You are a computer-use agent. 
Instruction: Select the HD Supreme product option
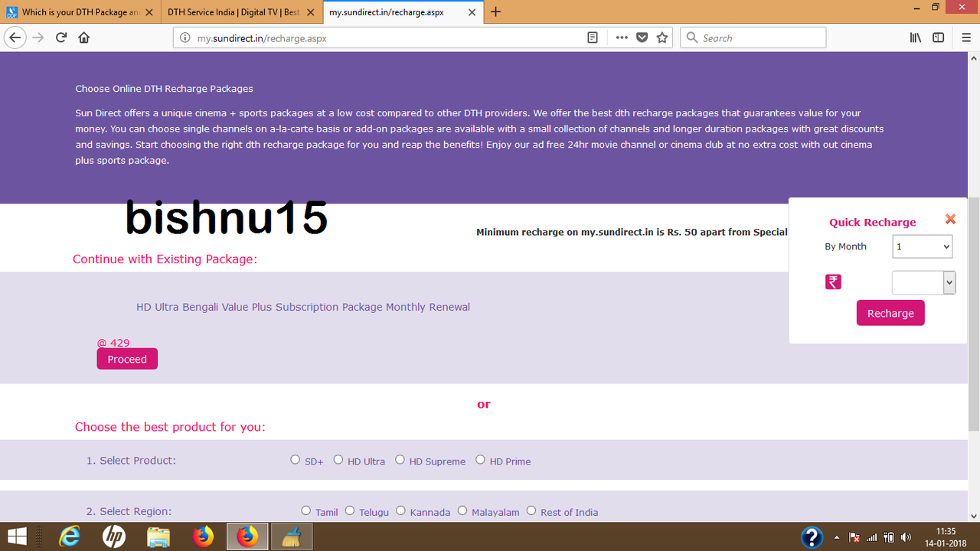tap(400, 460)
